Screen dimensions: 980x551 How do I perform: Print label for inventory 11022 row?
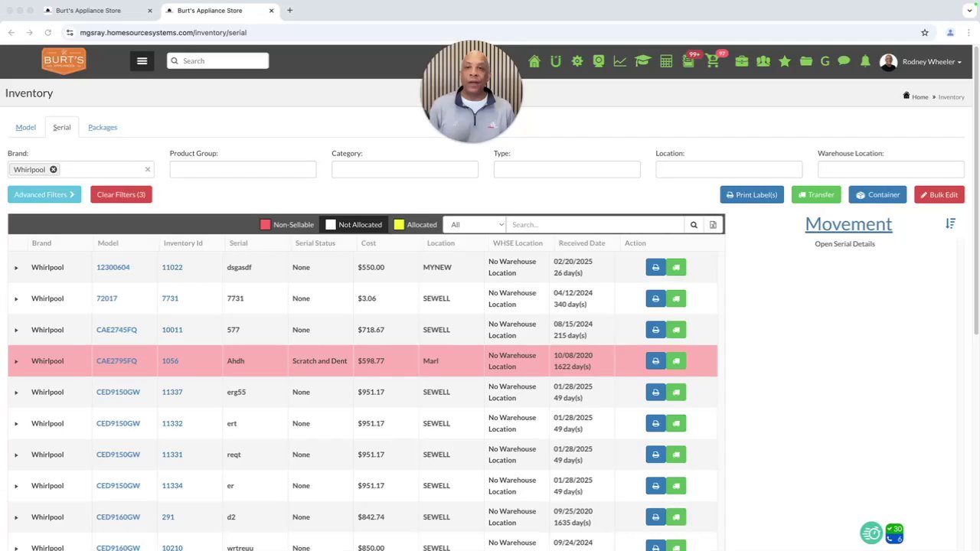[x=655, y=267]
